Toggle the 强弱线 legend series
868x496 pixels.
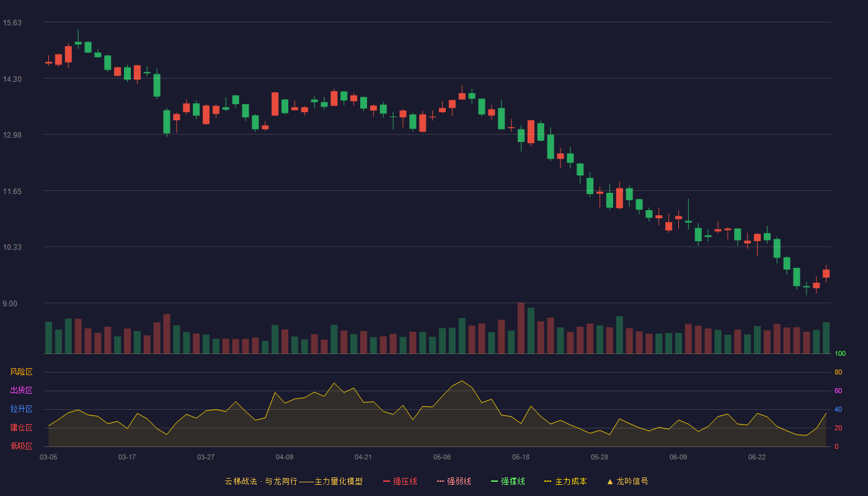point(454,481)
